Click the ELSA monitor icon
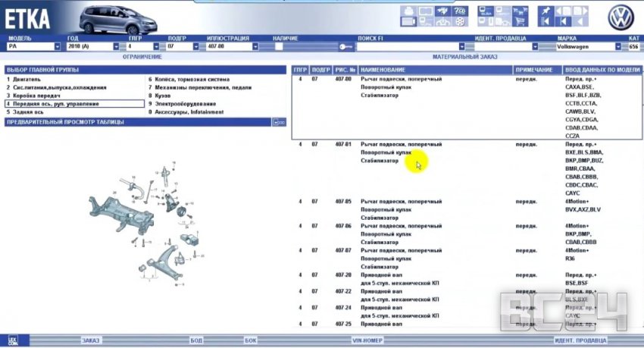This screenshot has height=348, width=644. (486, 11)
